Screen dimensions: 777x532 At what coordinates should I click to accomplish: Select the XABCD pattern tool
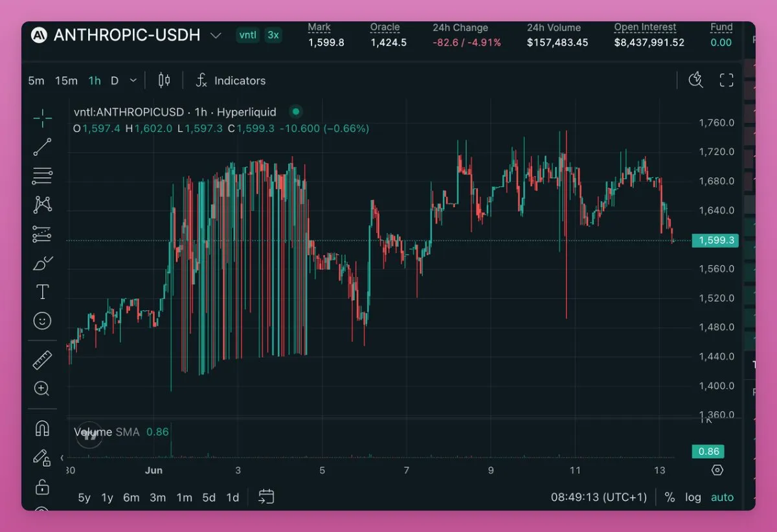pyautogui.click(x=42, y=205)
